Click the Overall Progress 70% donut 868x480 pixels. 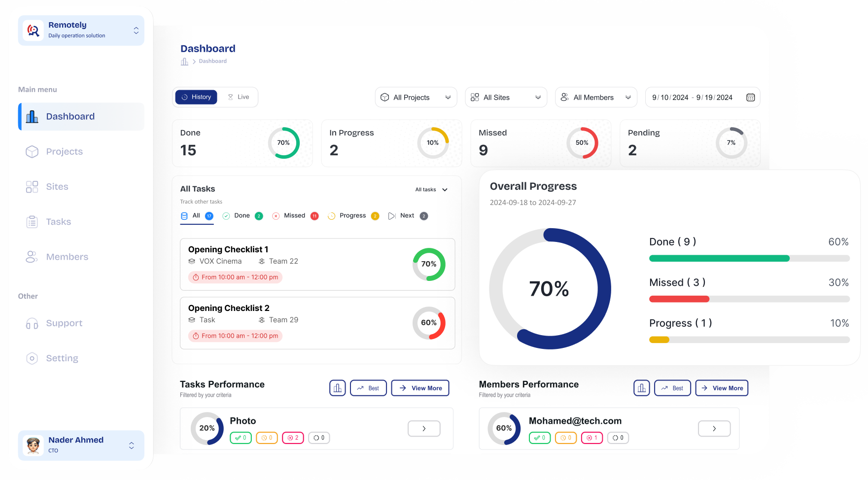click(x=550, y=289)
